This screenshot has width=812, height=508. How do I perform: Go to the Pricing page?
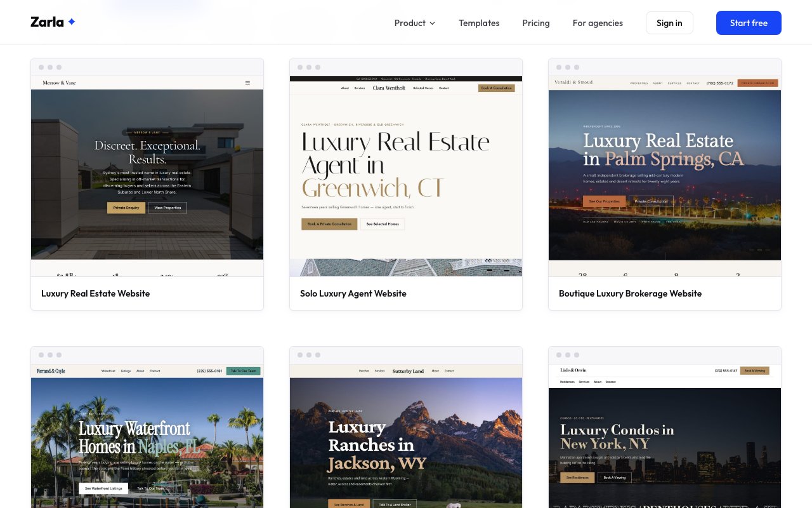click(536, 23)
